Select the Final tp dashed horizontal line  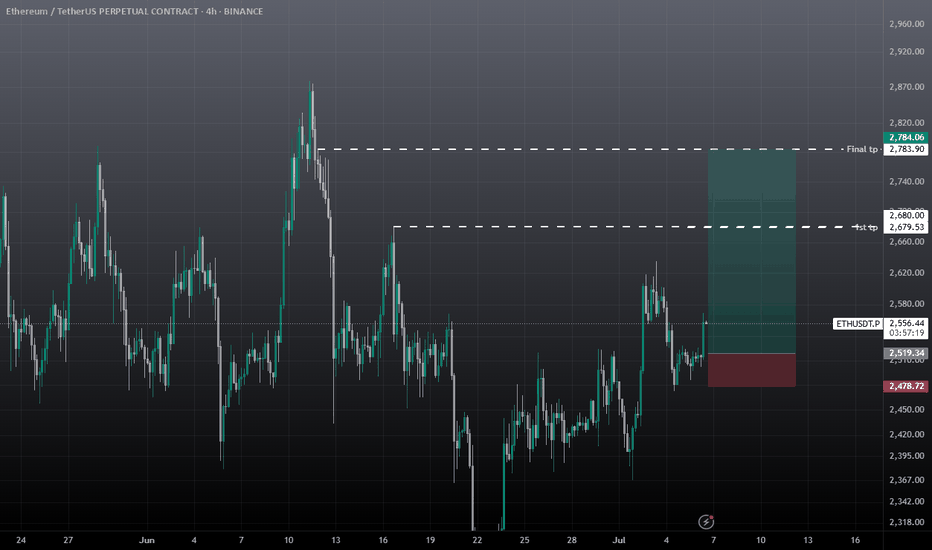coord(580,149)
